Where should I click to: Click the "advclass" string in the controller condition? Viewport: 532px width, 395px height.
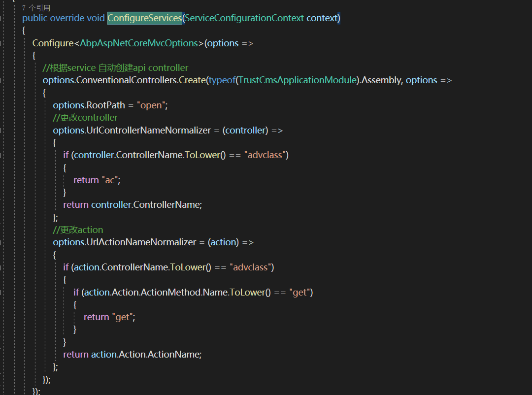(265, 155)
